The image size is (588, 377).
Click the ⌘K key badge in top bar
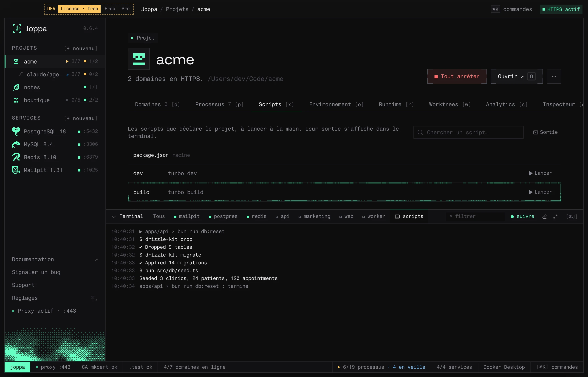[x=495, y=9]
